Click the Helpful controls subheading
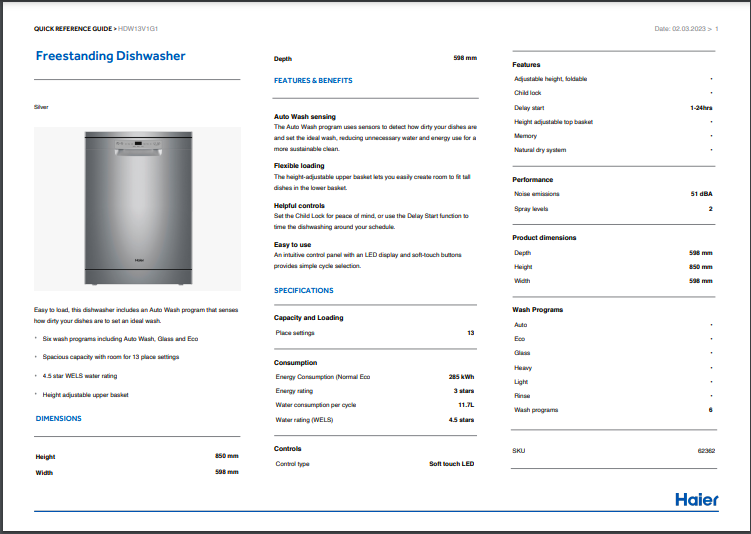 (300, 205)
